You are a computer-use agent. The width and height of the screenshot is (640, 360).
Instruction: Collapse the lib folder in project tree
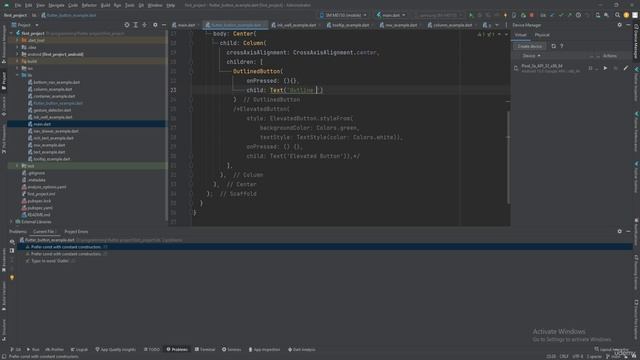pyautogui.click(x=17, y=75)
